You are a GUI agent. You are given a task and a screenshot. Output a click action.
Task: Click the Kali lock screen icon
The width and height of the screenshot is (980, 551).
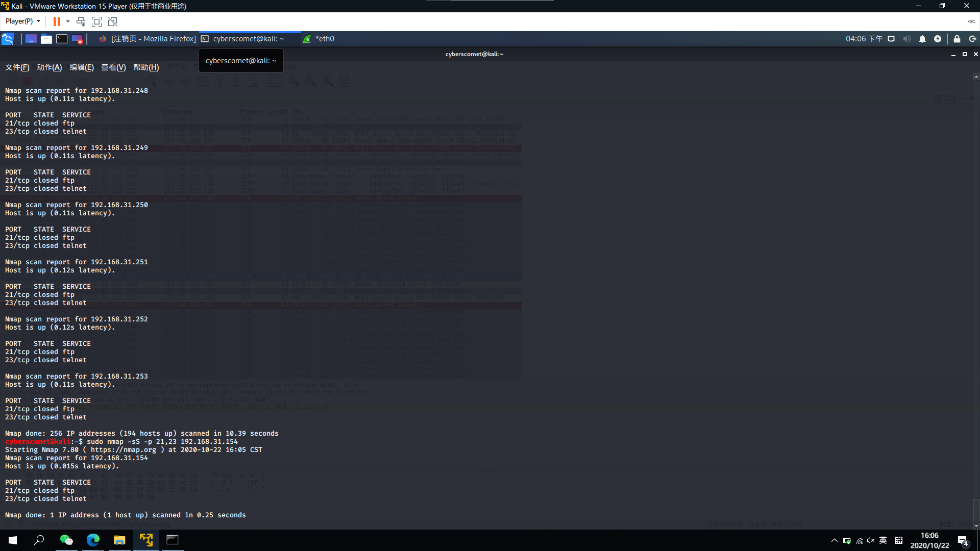point(957,39)
